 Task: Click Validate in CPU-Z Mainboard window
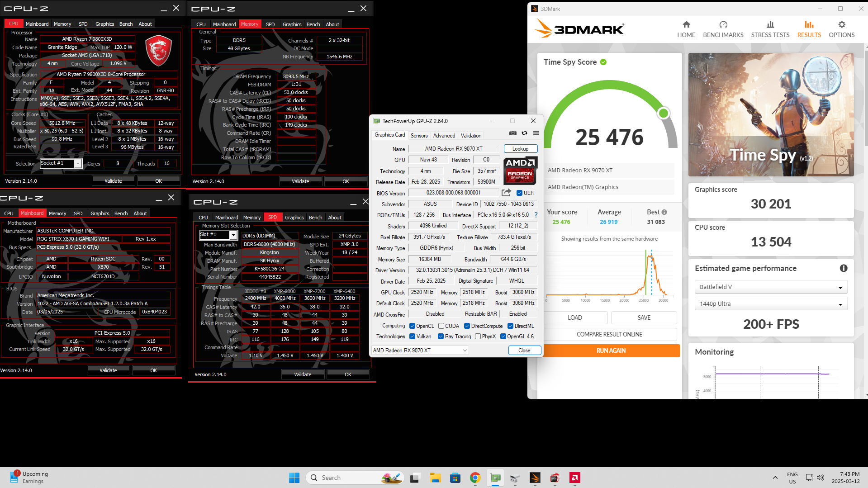[108, 370]
